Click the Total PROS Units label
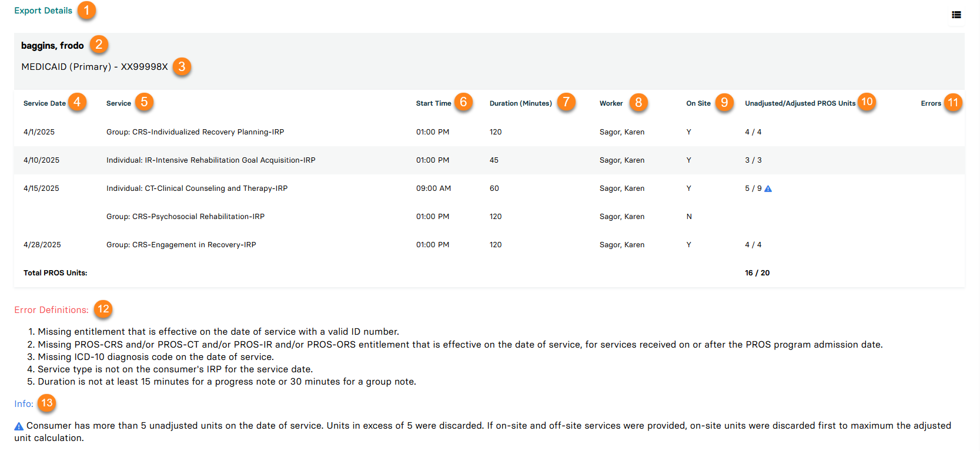980x451 pixels. tap(55, 273)
